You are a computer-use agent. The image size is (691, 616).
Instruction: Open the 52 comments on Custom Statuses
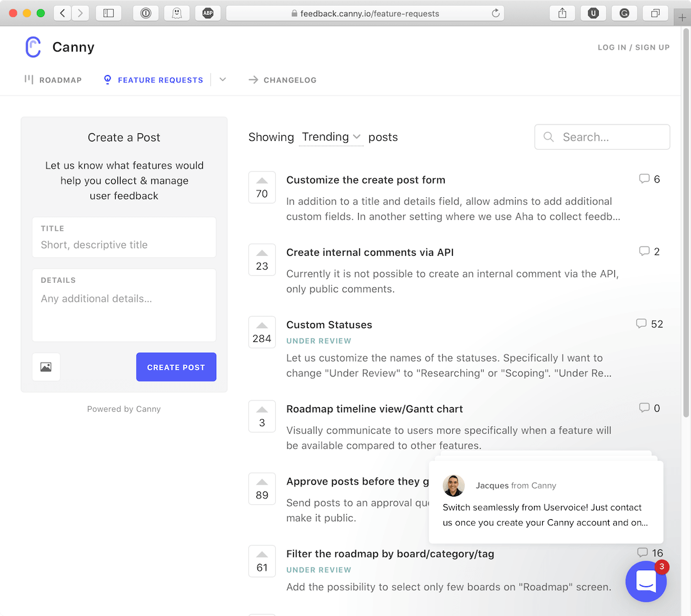pos(649,324)
